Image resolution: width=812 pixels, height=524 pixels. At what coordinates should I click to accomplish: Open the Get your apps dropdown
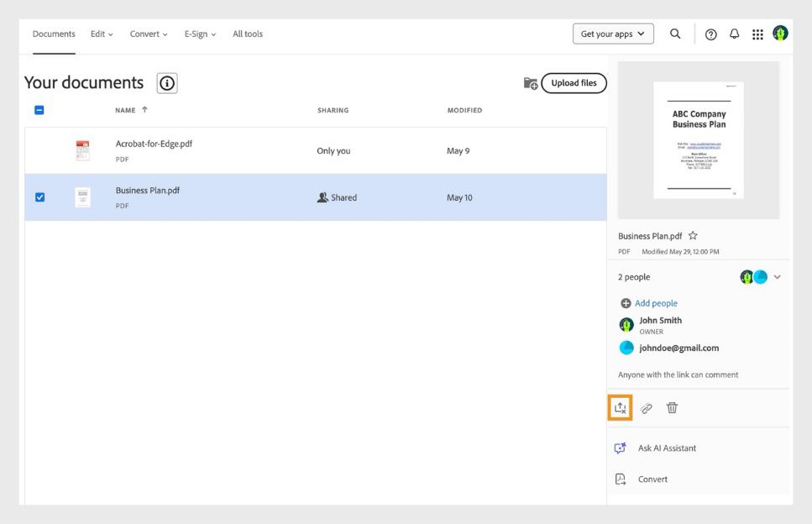click(614, 34)
